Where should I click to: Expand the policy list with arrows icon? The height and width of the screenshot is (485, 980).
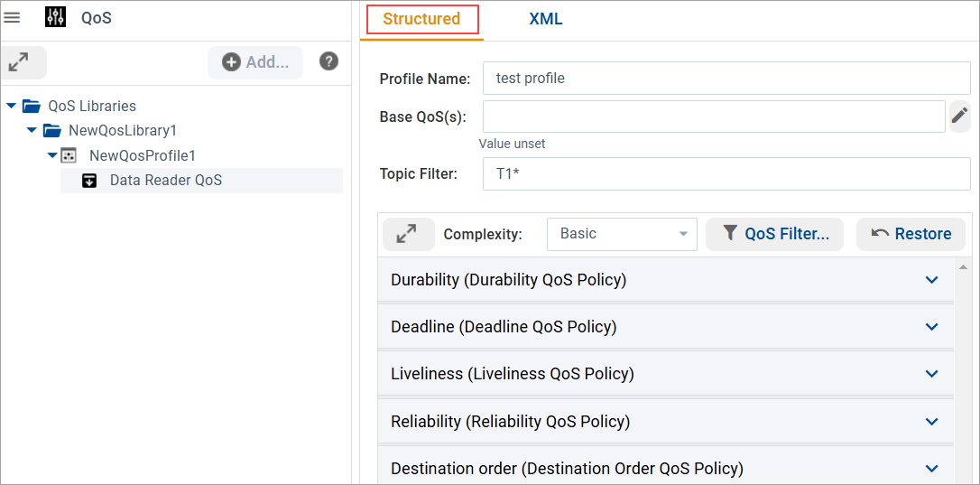408,234
